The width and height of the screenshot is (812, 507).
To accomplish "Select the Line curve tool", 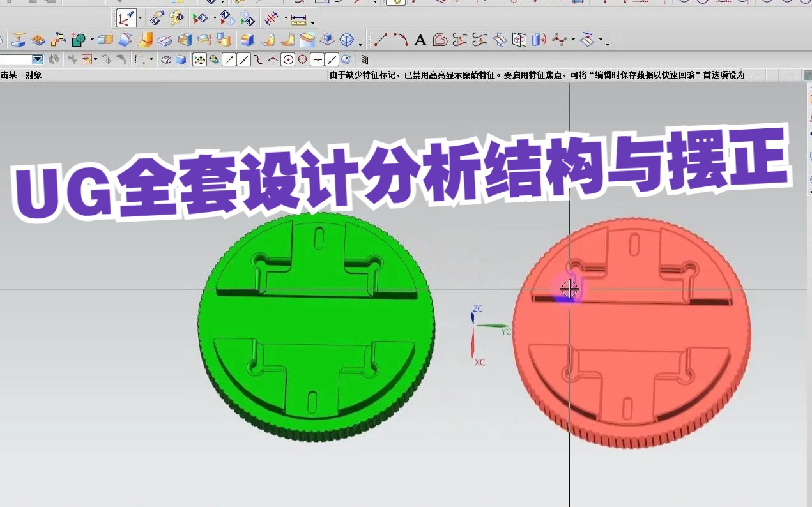I will tap(380, 40).
